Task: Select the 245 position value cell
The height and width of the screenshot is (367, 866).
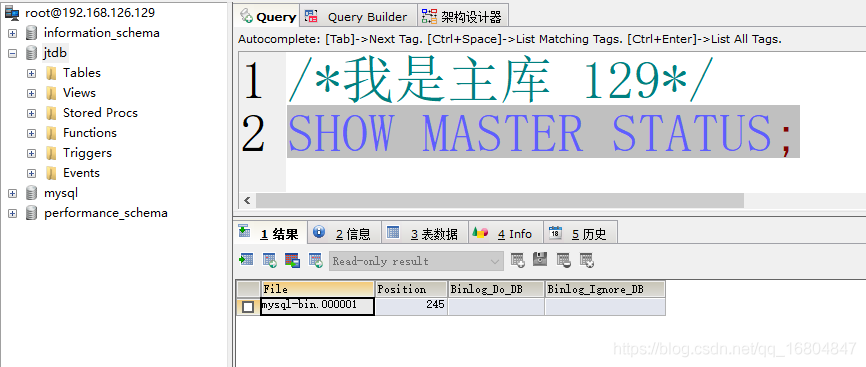Action: (x=411, y=306)
